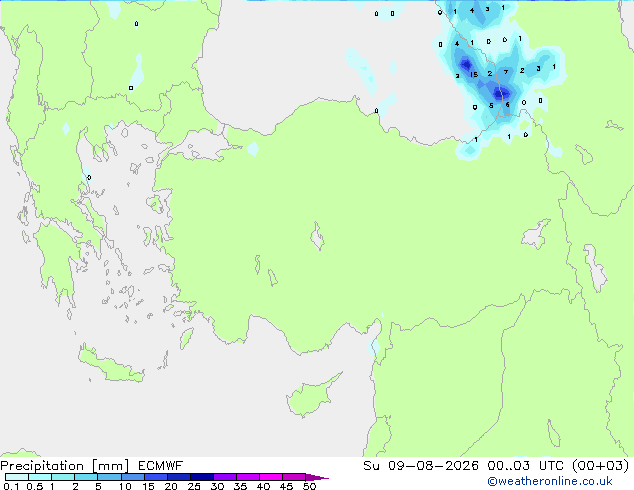This screenshot has height=490, width=634.
Task: Click purple swatch between 30 and 35
Action: pos(224,477)
